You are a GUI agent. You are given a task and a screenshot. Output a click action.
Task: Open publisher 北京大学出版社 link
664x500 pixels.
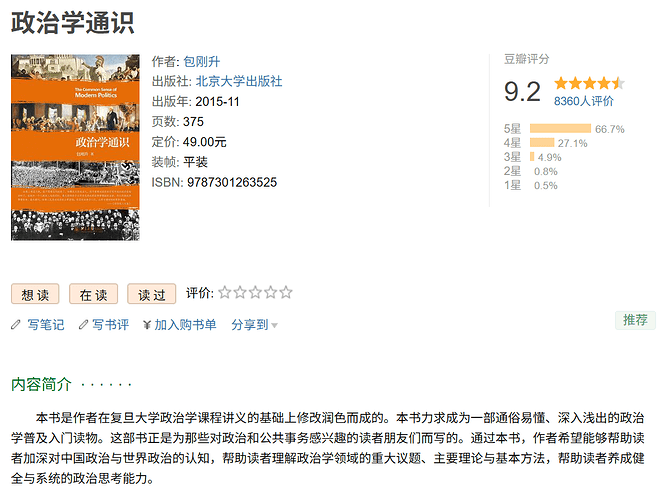point(239,81)
